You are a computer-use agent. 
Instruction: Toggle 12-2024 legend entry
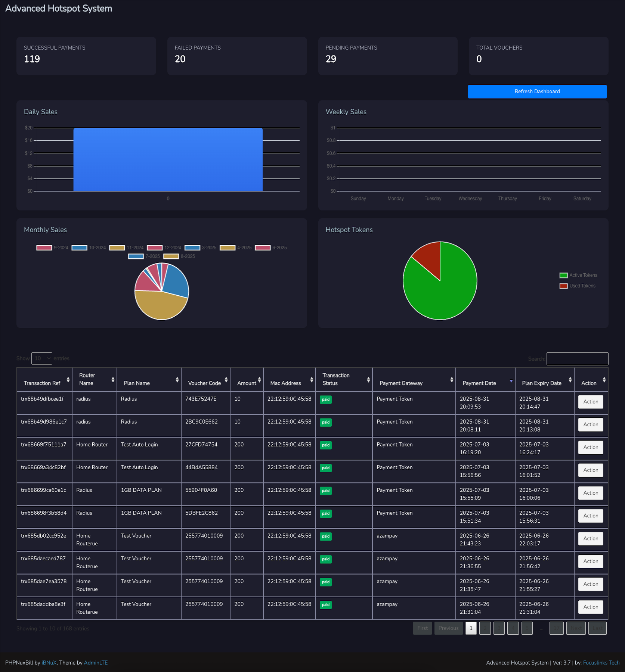[x=164, y=248]
